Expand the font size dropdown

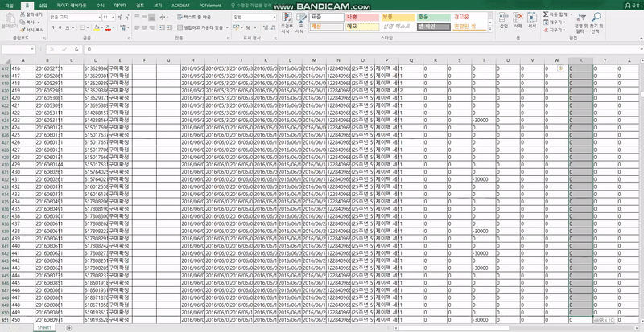click(112, 16)
